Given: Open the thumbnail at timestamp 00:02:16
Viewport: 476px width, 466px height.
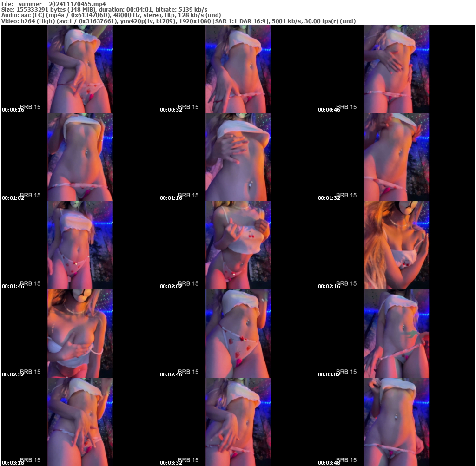Looking at the screenshot, I should tap(396, 245).
